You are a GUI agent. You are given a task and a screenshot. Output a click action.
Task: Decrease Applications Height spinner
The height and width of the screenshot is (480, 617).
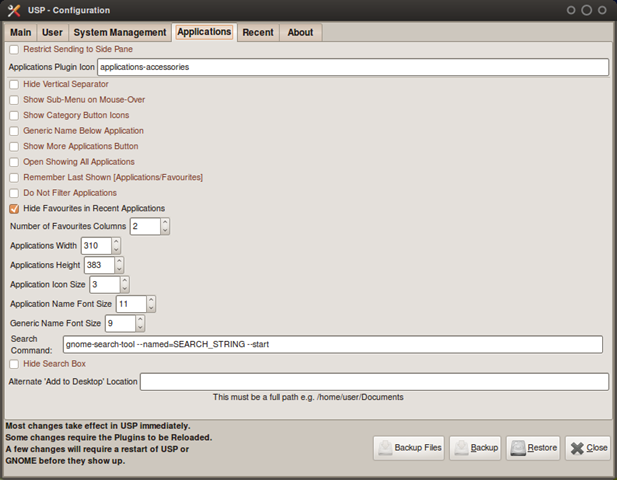(119, 269)
